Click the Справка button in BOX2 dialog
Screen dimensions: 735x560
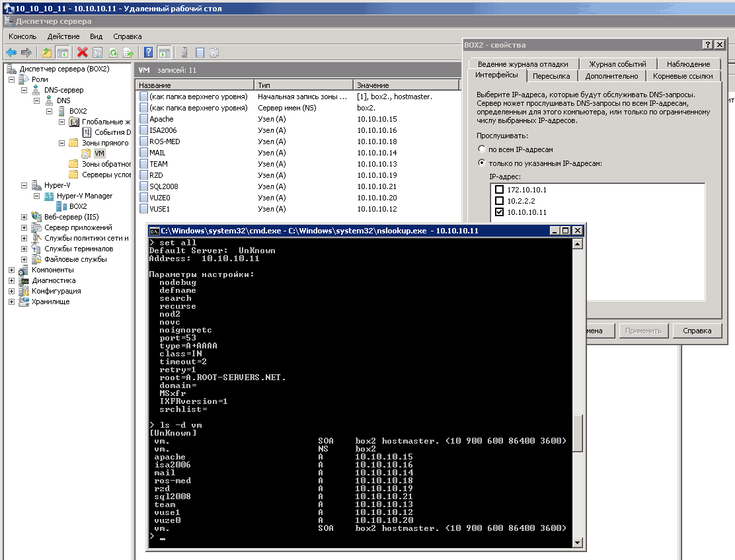tap(697, 331)
